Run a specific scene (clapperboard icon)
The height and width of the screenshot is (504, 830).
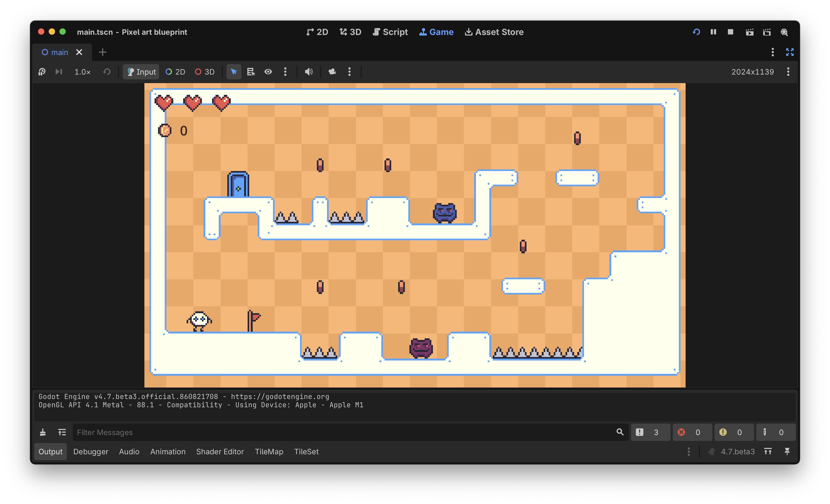(767, 32)
